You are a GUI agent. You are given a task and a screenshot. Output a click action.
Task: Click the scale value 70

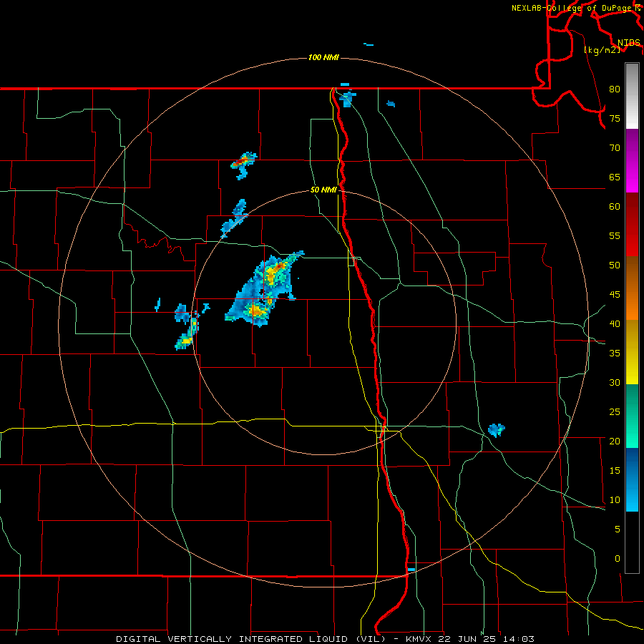click(615, 148)
